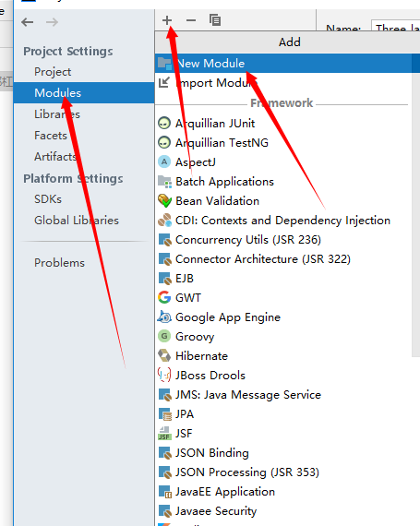420x526 pixels.
Task: Click the Hibernate text label
Action: pyautogui.click(x=201, y=356)
